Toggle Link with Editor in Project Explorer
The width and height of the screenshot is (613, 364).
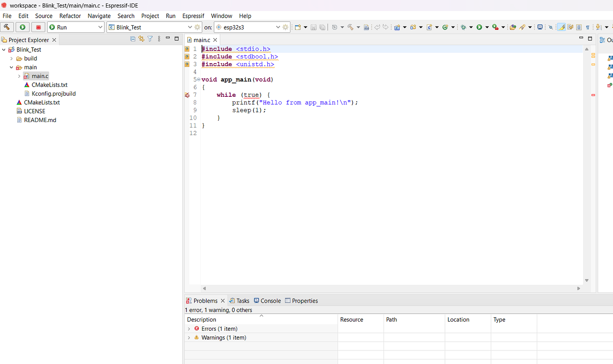click(x=141, y=39)
